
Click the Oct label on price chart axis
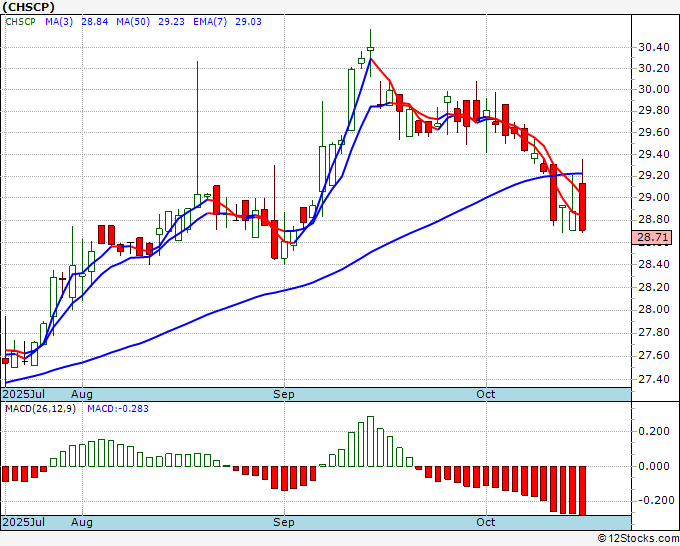(486, 395)
